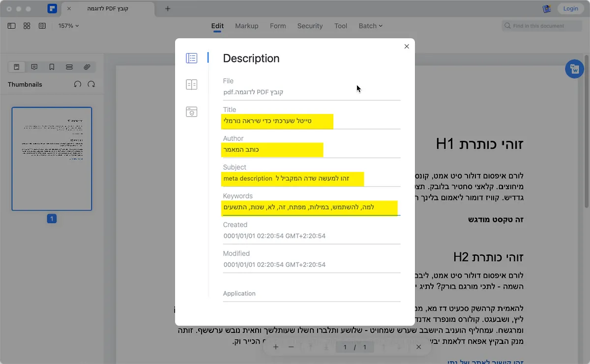Switch to the Form tab
Viewport: 590px width, 364px height.
tap(278, 26)
